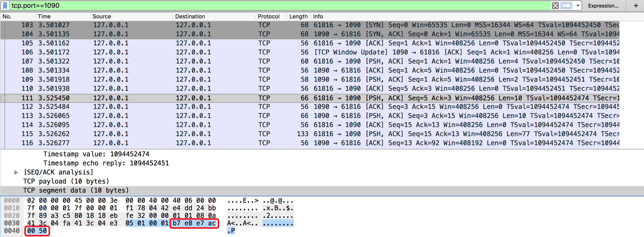Expand the [SEQ/ACK analysis] tree node
Screen dimensions: 644x237
click(x=16, y=172)
